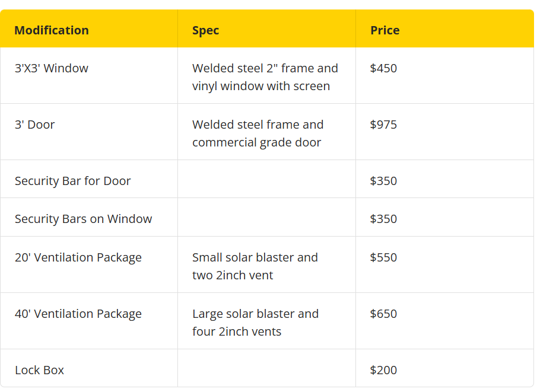Screen dimensions: 537x392
Task: Click the $650 price value
Action: [x=383, y=314]
